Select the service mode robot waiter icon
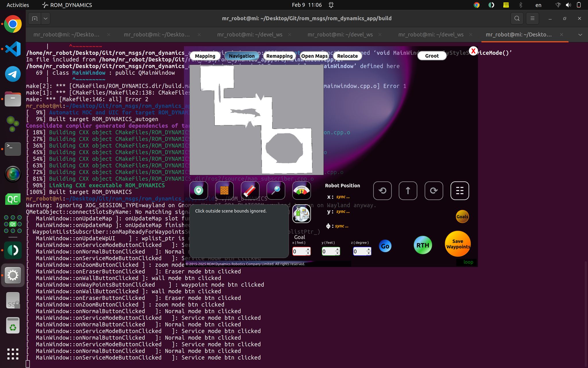Screen dimensions: 588x368 click(x=301, y=214)
